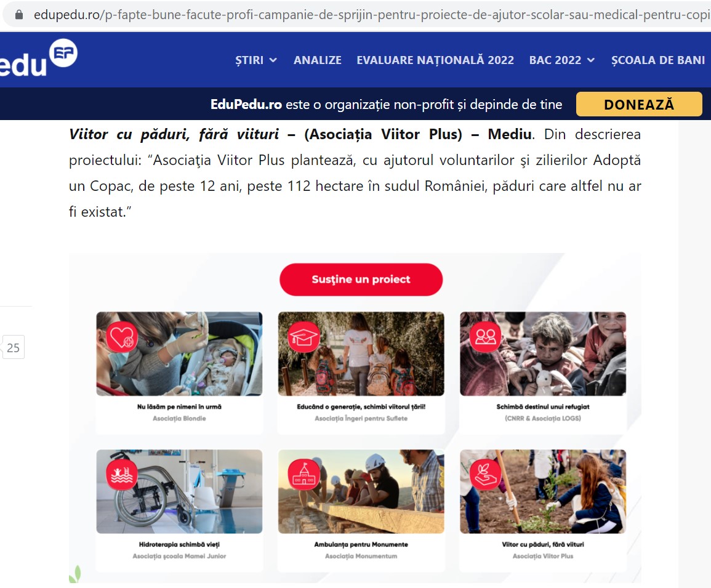Click the 25 comments counter box

(x=13, y=347)
